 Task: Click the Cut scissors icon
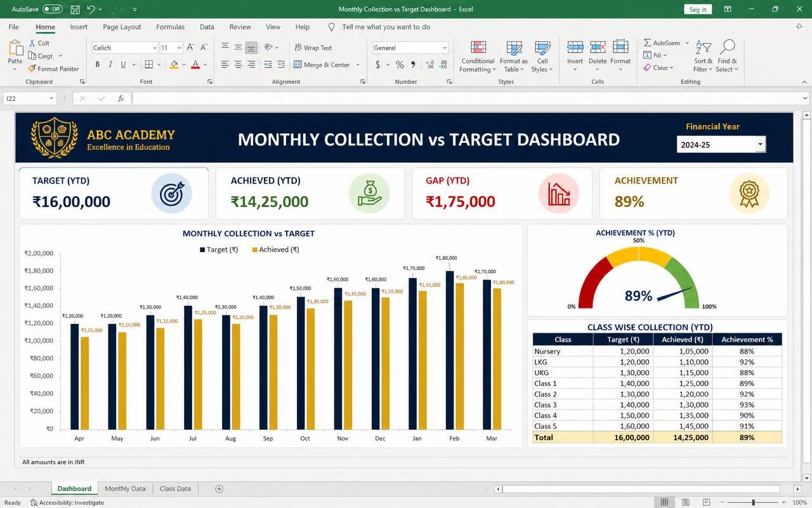tap(32, 43)
